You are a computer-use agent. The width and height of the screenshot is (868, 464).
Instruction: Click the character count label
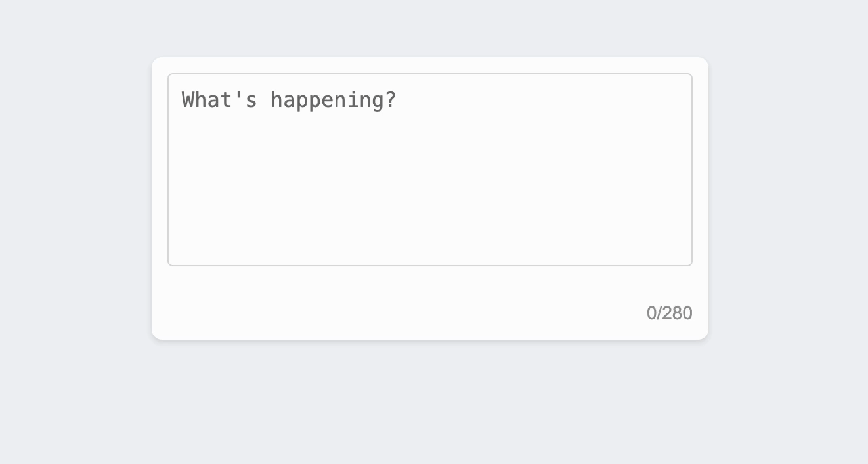tap(669, 313)
